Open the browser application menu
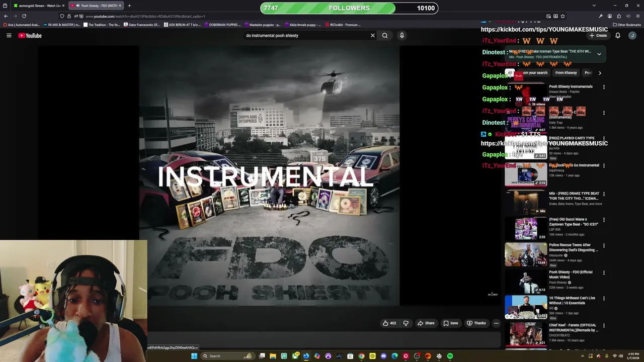 [x=638, y=16]
